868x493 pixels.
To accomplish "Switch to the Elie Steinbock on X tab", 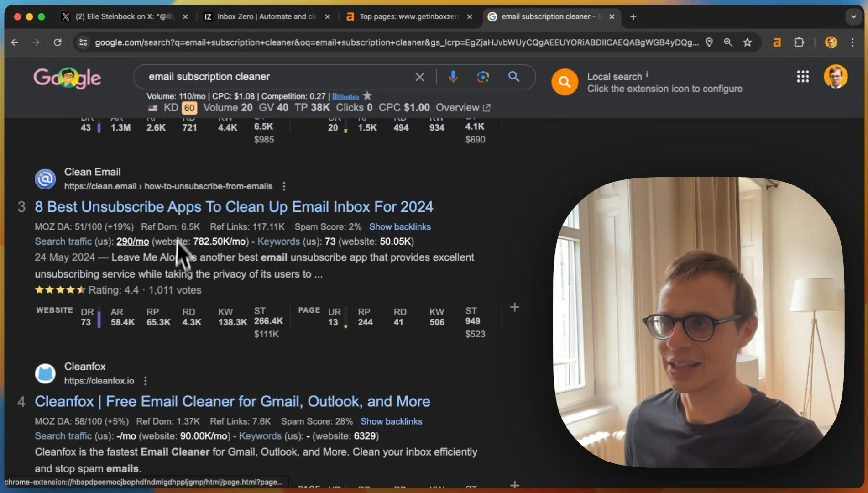I will tap(125, 17).
